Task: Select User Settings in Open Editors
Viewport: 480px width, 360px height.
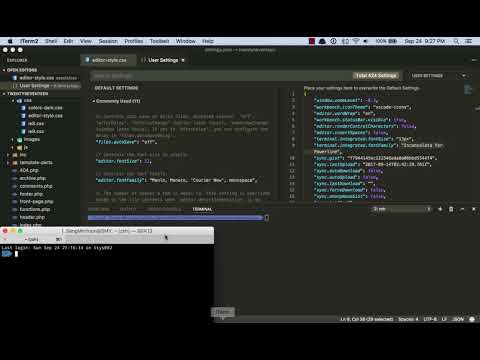Action: click(40, 86)
